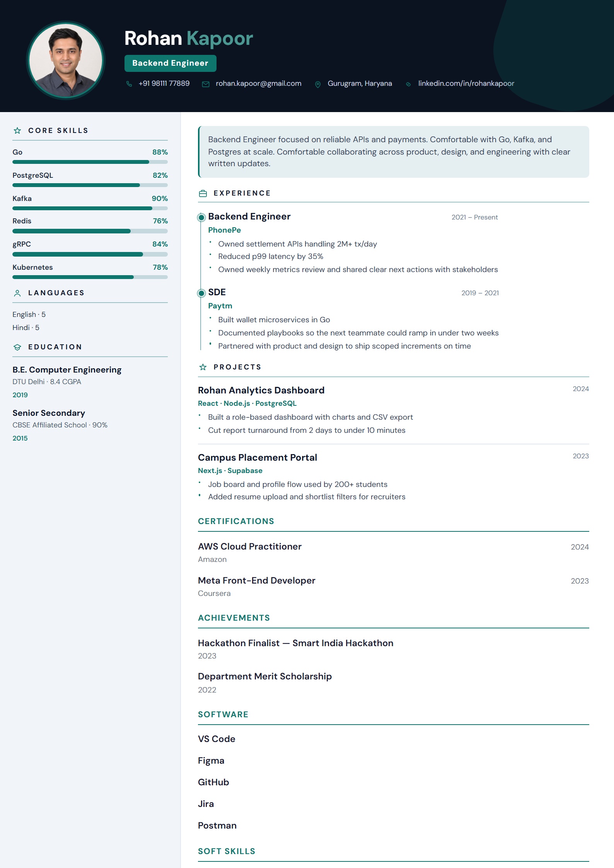Click the LinkedIn link icon
The width and height of the screenshot is (614, 868).
(408, 84)
